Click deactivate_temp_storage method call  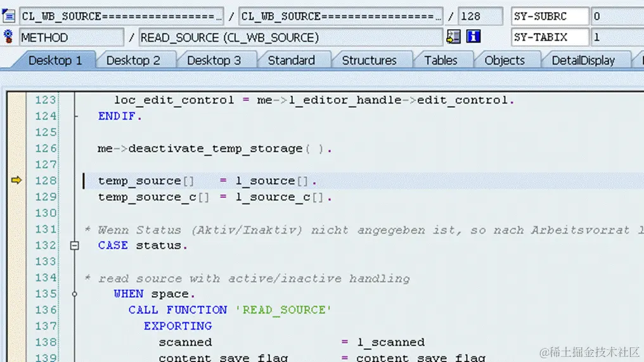216,149
